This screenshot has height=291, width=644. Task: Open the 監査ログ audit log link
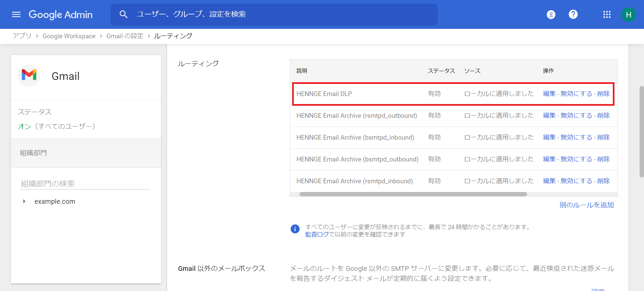tap(317, 234)
